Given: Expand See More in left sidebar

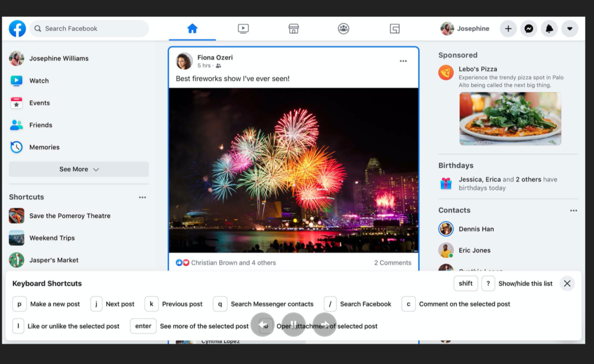Looking at the screenshot, I should click(79, 169).
